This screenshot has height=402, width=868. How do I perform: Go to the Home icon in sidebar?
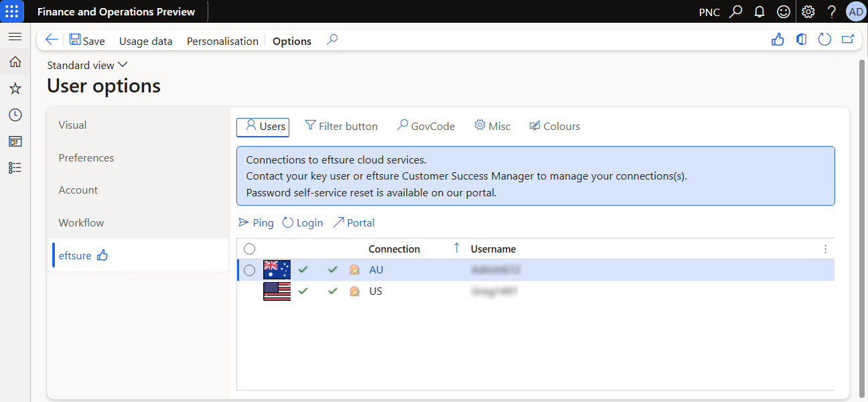click(15, 62)
